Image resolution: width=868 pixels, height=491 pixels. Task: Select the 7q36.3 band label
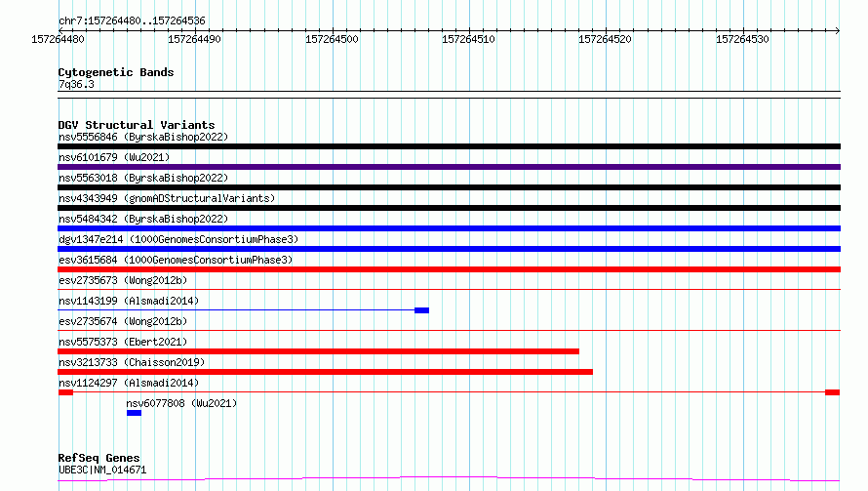(x=76, y=84)
